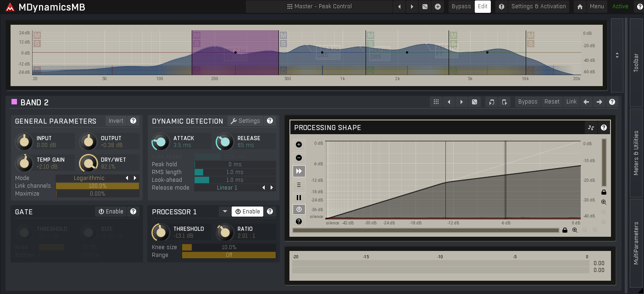Solo band 1 using its S button
The height and width of the screenshot is (294, 644).
coord(37,44)
